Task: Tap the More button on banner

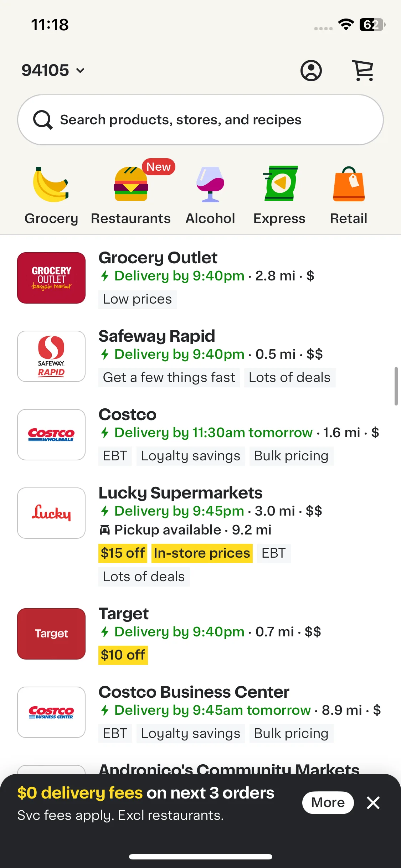Action: [x=328, y=803]
